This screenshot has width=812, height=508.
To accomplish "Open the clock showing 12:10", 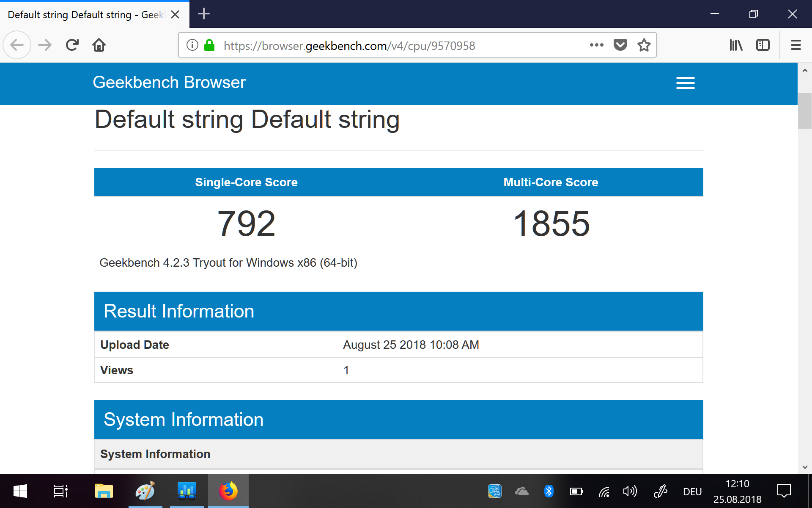I will [737, 491].
